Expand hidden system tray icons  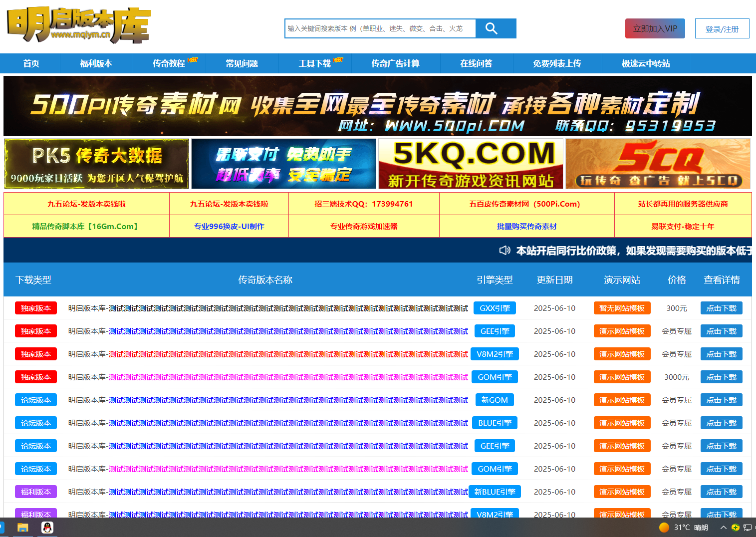[723, 528]
